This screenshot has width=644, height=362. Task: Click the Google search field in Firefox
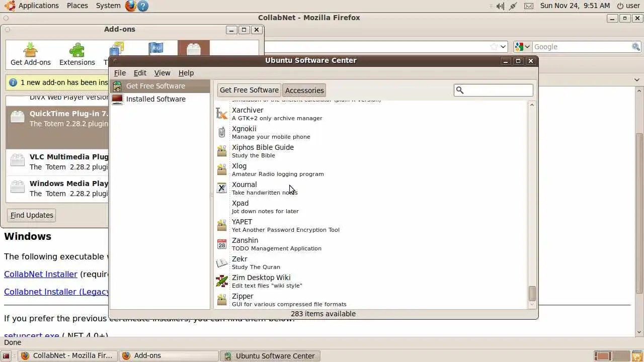point(582,47)
